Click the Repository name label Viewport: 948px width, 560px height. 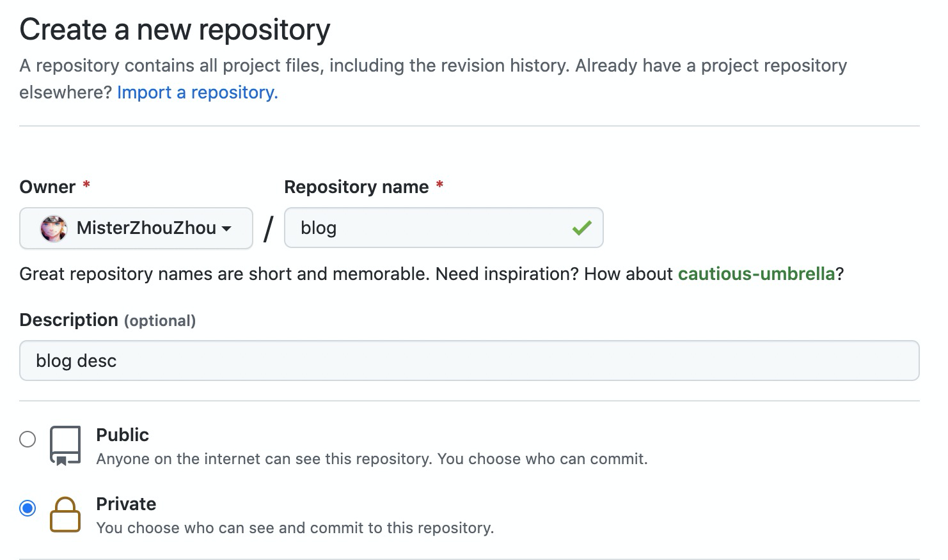coord(356,187)
